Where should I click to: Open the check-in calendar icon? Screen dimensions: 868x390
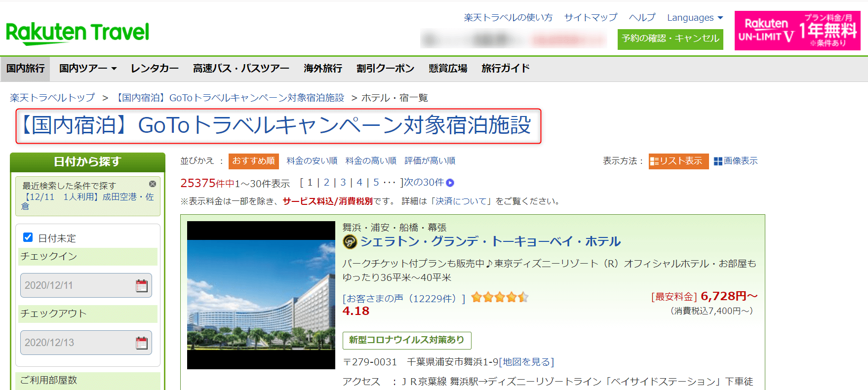(142, 285)
